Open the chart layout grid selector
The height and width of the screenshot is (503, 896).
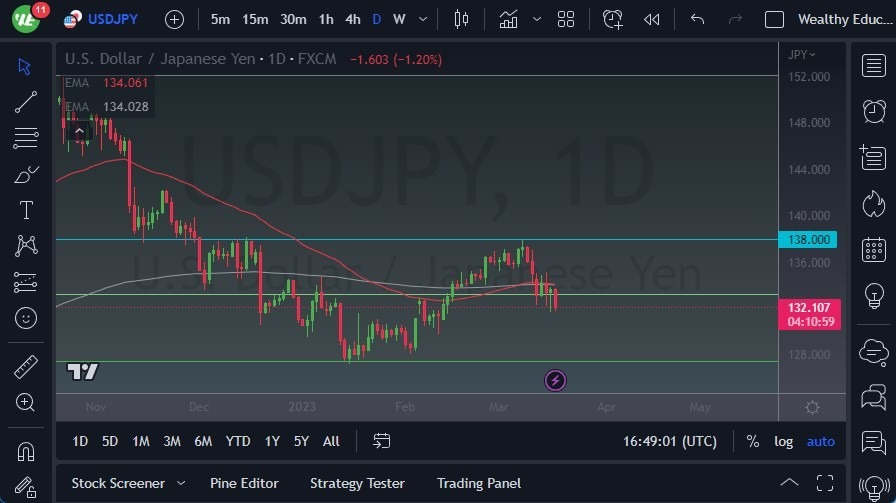(566, 19)
